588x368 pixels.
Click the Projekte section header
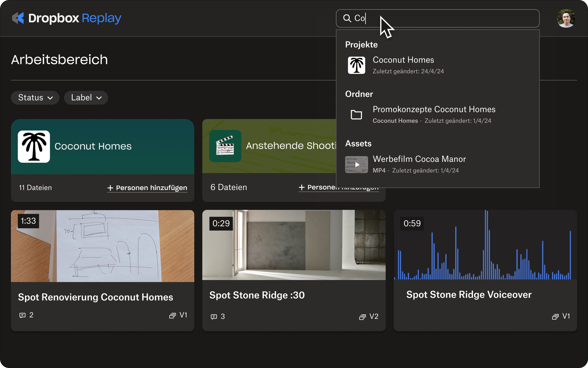click(x=361, y=45)
